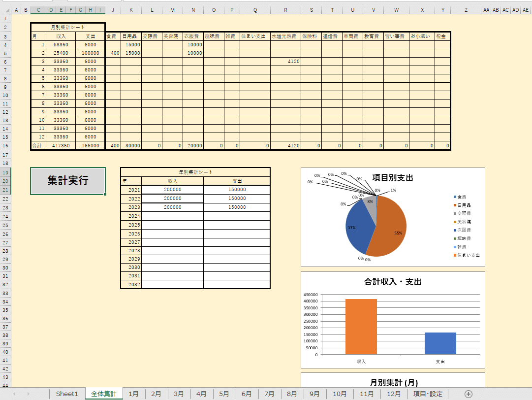Select 2023 expense cell 150000
532x400 pixels.
pyautogui.click(x=237, y=207)
